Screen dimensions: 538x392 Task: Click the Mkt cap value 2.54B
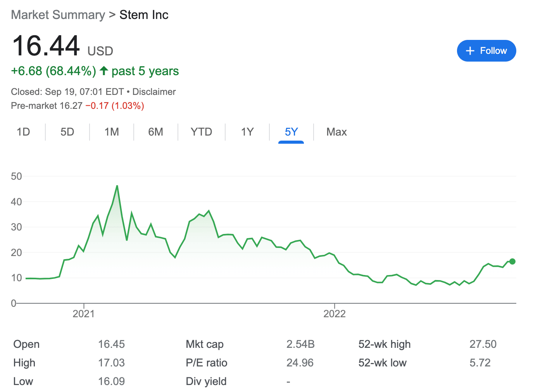pyautogui.click(x=300, y=344)
